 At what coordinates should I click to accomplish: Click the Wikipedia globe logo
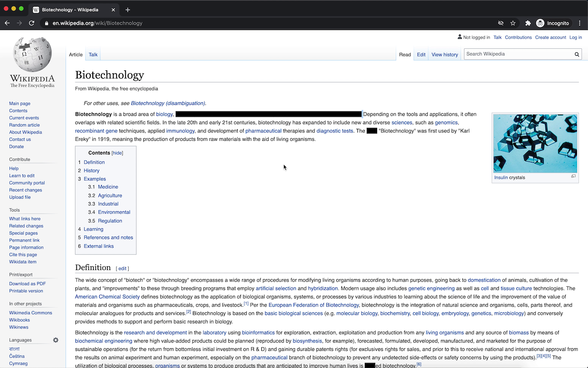pos(32,54)
